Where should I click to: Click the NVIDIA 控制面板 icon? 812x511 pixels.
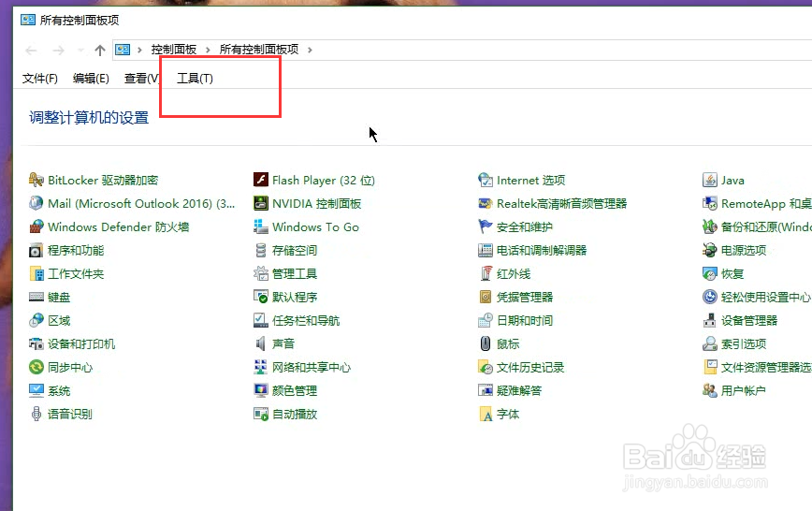tap(260, 203)
